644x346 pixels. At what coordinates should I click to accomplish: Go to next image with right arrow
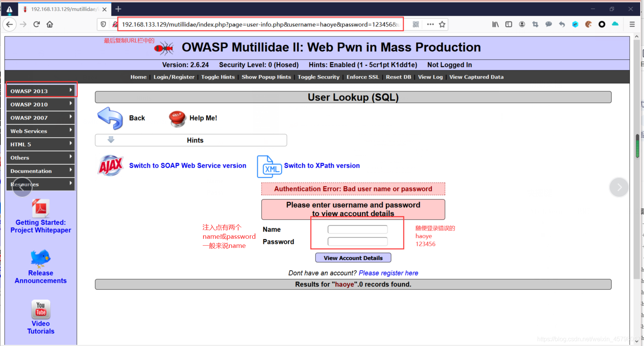[619, 187]
